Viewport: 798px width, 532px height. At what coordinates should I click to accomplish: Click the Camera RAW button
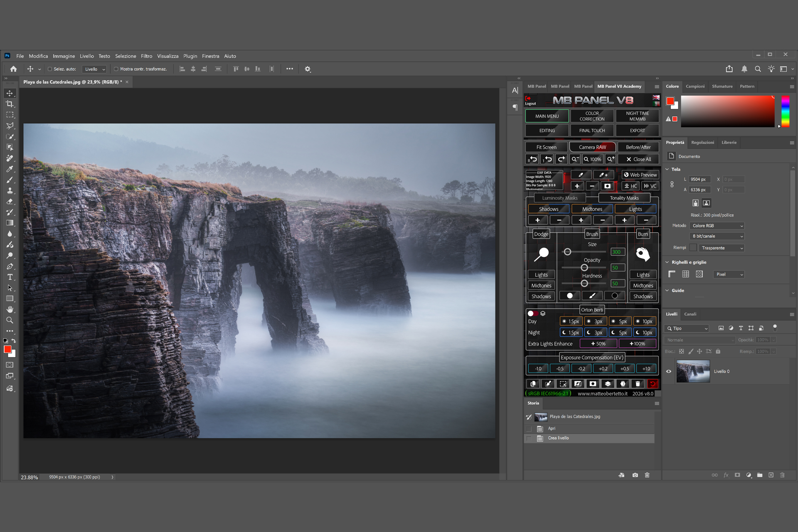click(x=592, y=147)
